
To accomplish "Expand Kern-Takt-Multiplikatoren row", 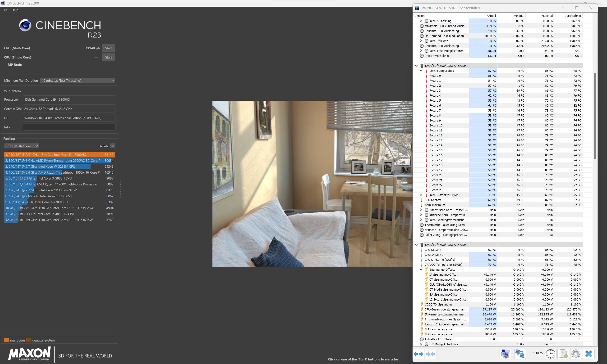I will click(421, 51).
